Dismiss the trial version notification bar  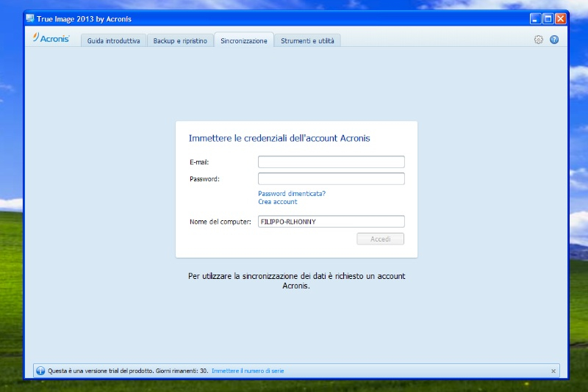(x=553, y=371)
